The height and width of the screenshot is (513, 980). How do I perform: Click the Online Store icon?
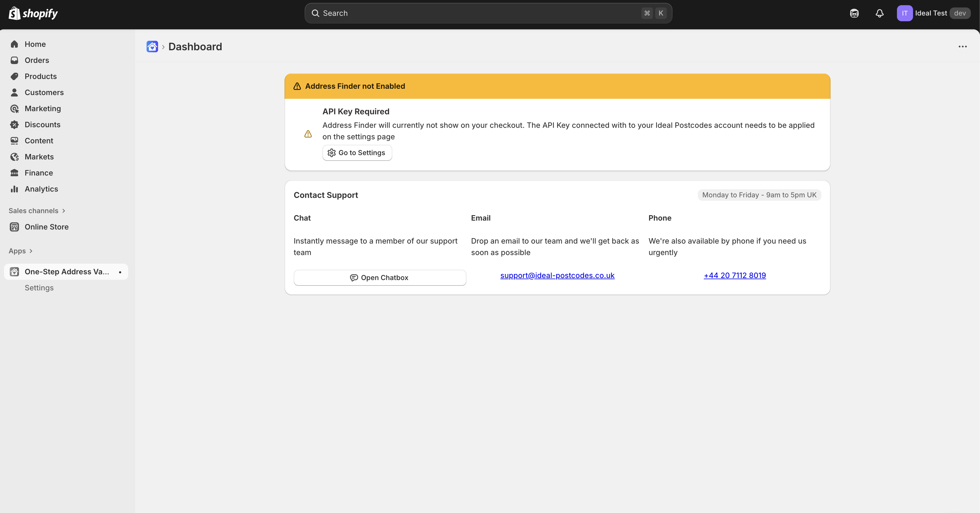click(14, 227)
